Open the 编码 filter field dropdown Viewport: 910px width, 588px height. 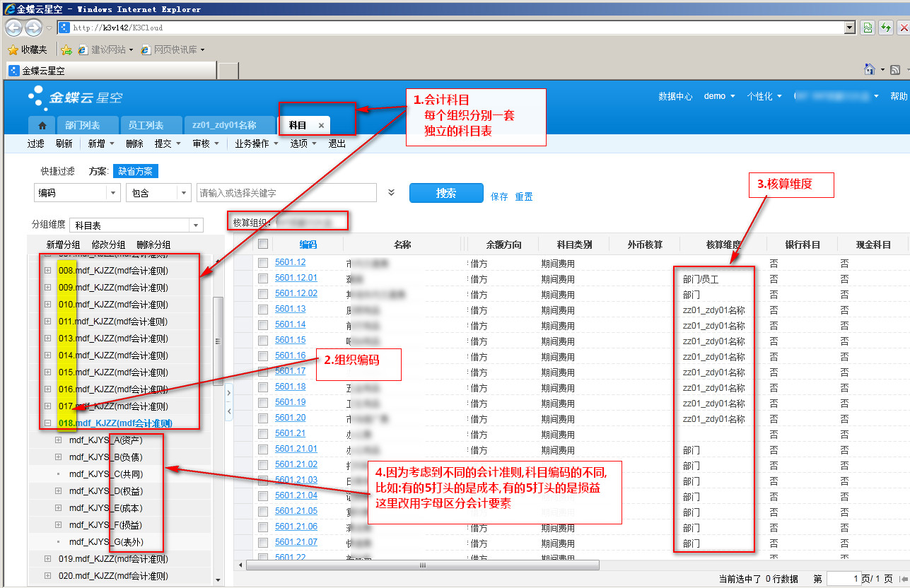click(x=113, y=193)
